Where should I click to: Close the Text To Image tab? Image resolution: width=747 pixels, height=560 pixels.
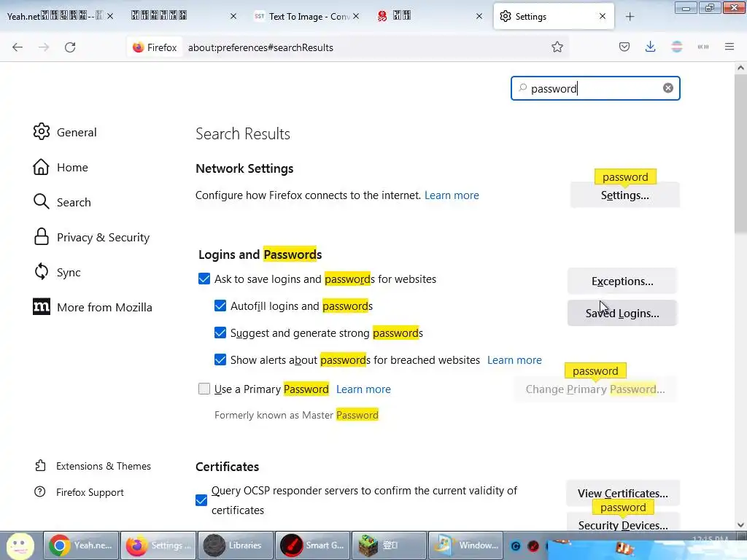click(356, 16)
